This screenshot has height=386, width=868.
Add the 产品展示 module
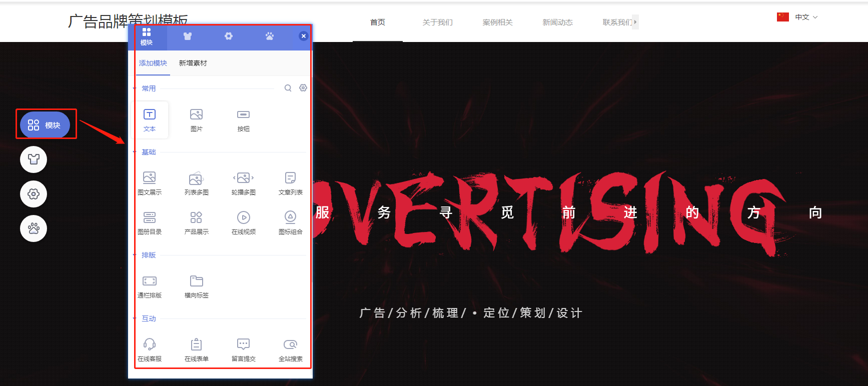(197, 223)
